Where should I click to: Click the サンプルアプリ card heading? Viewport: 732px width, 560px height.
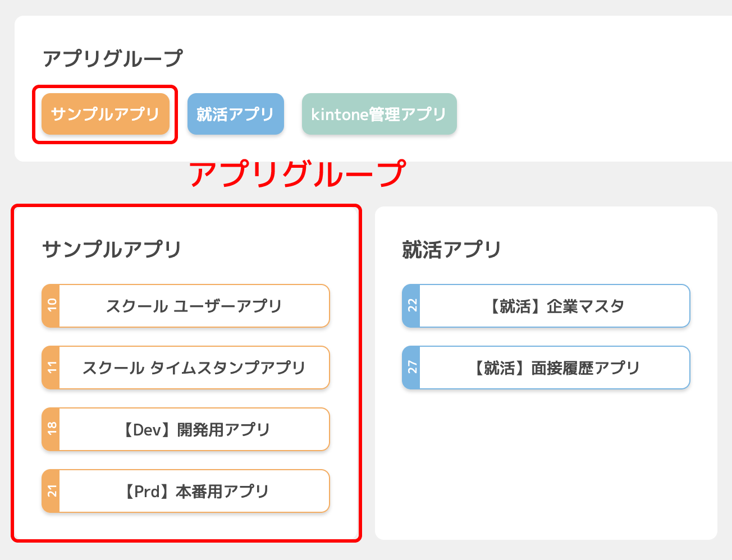point(112,249)
